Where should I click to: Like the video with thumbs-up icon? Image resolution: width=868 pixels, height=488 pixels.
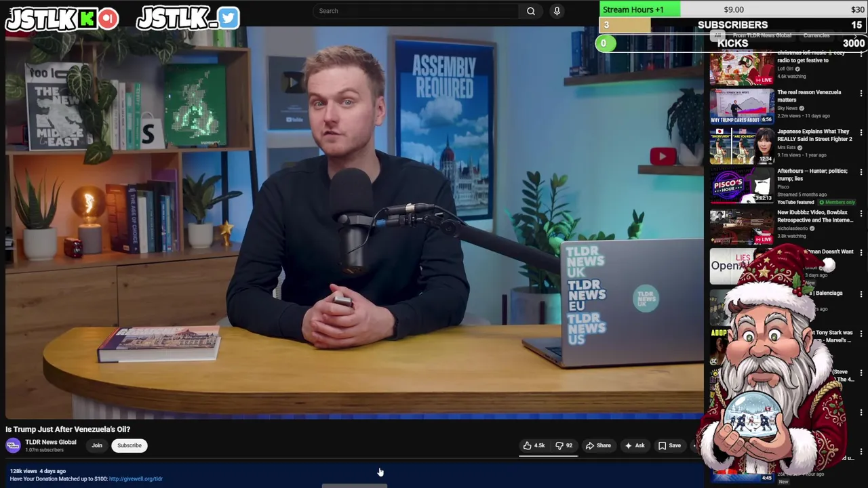(534, 445)
